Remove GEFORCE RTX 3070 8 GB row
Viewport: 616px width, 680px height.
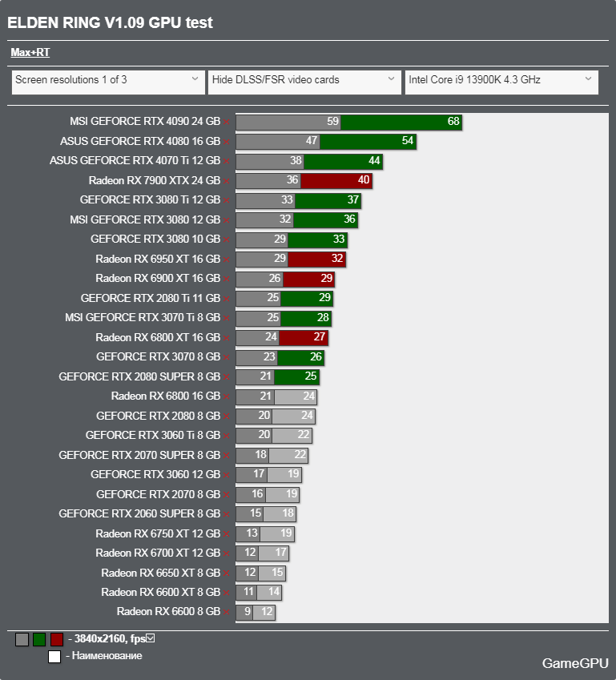[x=227, y=357]
